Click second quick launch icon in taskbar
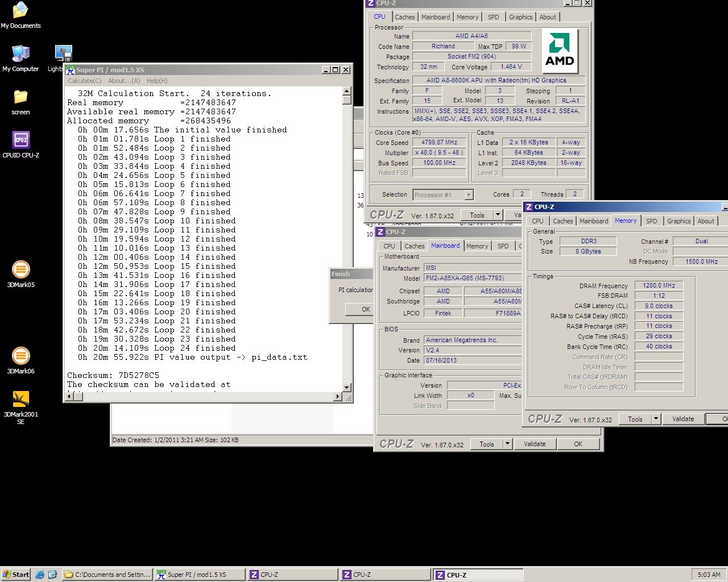728x582 pixels. coord(52,575)
